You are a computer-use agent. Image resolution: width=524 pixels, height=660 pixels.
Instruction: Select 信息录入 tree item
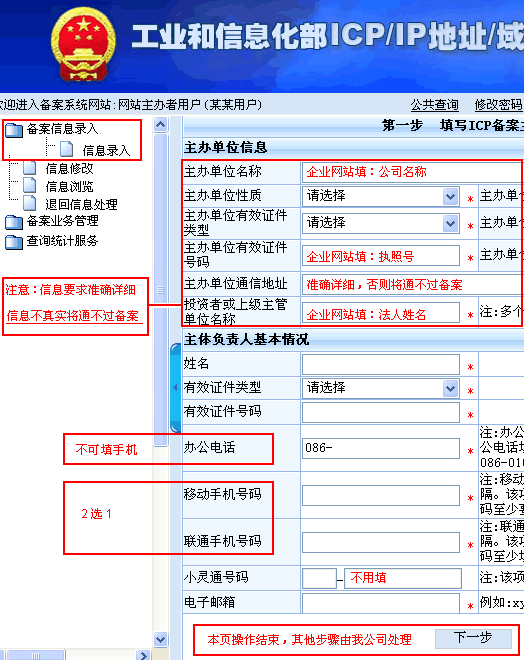pos(106,150)
